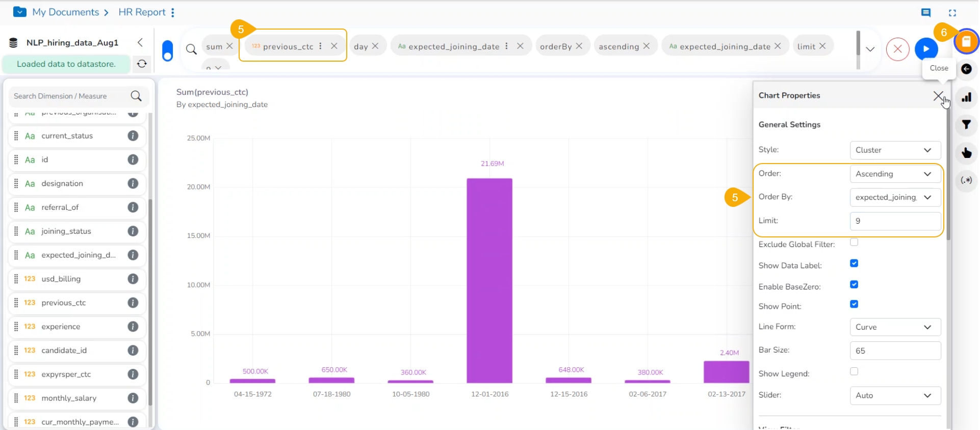This screenshot has width=980, height=430.
Task: Click the refresh datastore icon
Action: (x=142, y=64)
